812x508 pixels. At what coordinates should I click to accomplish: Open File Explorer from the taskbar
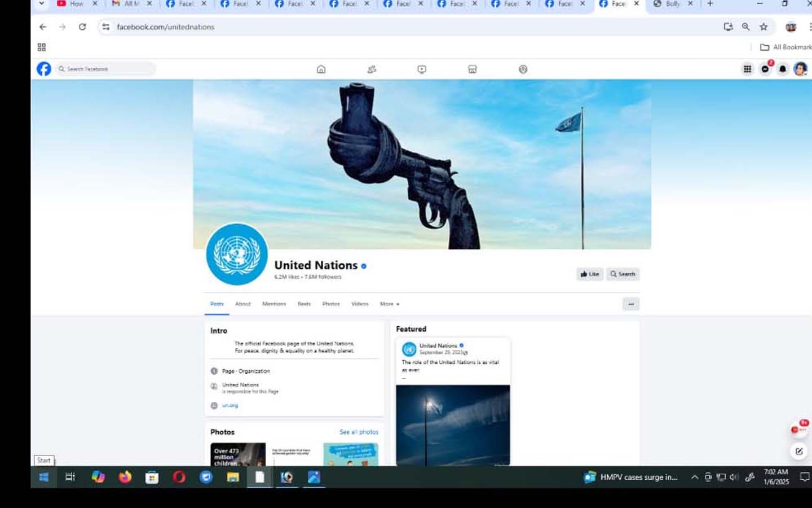(233, 477)
